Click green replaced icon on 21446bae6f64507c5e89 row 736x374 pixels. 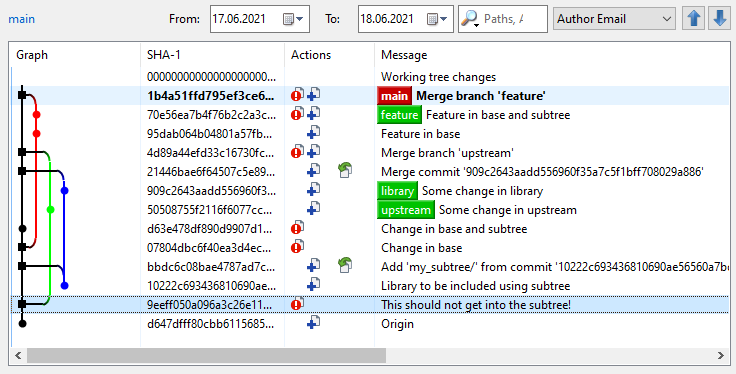coord(345,171)
